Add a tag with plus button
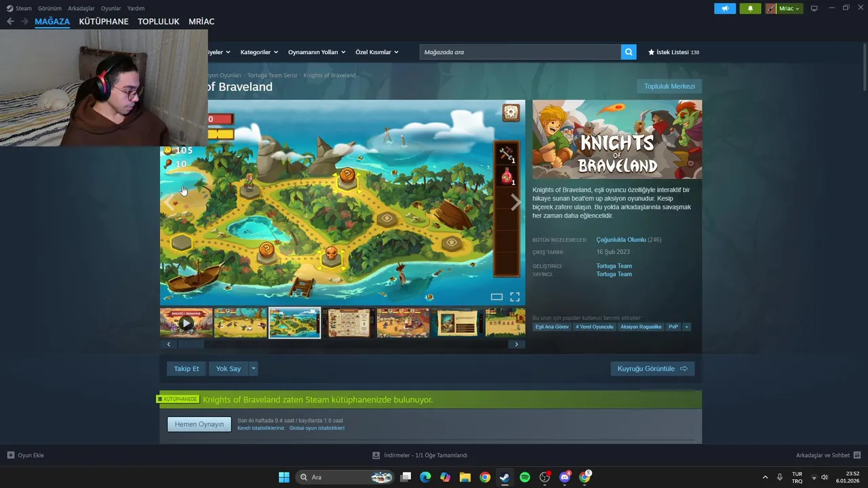Image resolution: width=868 pixels, height=488 pixels. [x=686, y=327]
